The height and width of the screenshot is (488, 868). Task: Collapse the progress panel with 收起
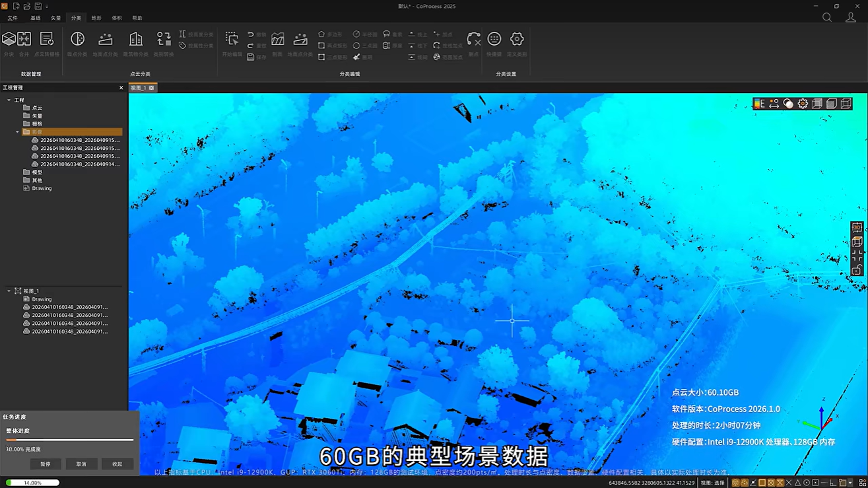click(x=117, y=464)
